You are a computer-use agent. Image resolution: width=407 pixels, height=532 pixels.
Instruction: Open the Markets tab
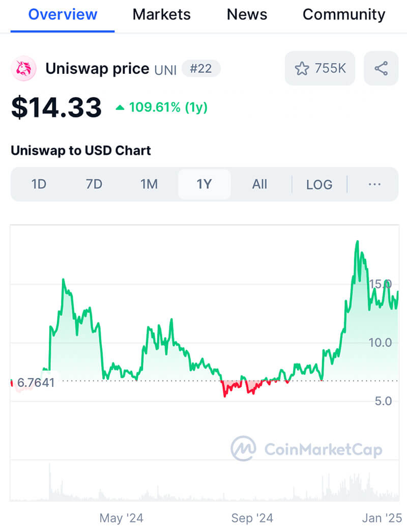(162, 15)
